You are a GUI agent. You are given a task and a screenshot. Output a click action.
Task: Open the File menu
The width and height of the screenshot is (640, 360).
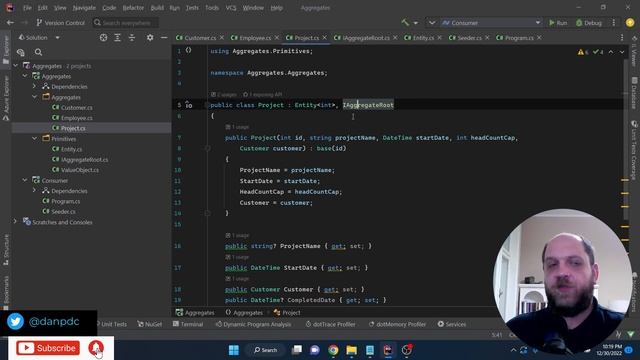pos(27,8)
